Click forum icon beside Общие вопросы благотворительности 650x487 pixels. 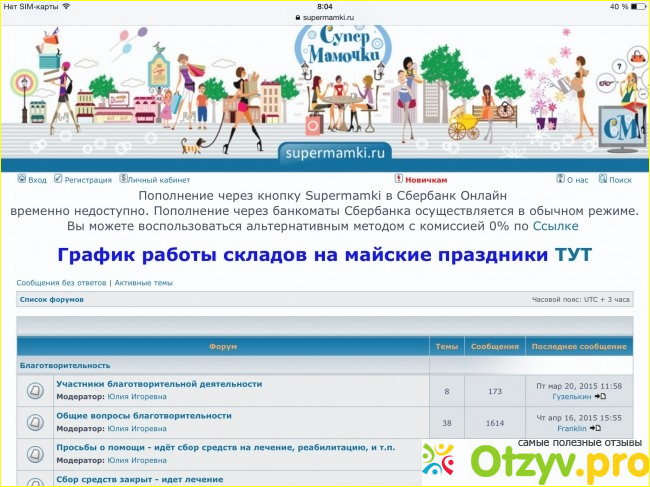(35, 422)
